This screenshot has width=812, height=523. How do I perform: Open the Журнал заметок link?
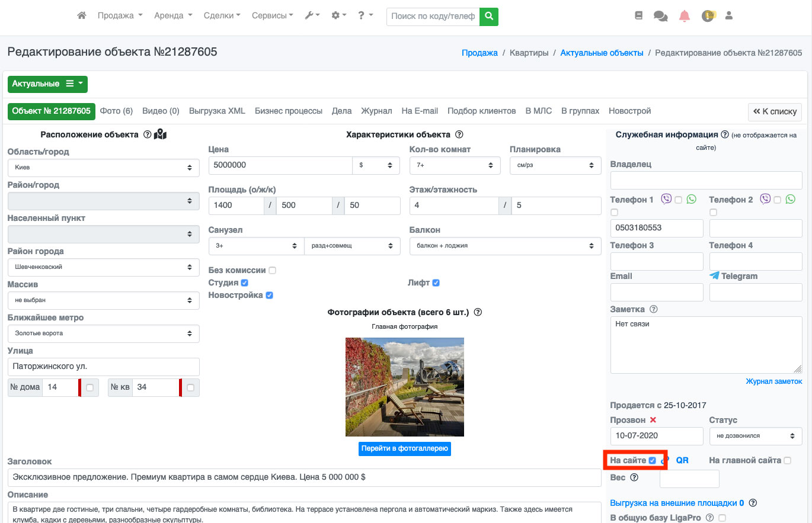point(773,381)
